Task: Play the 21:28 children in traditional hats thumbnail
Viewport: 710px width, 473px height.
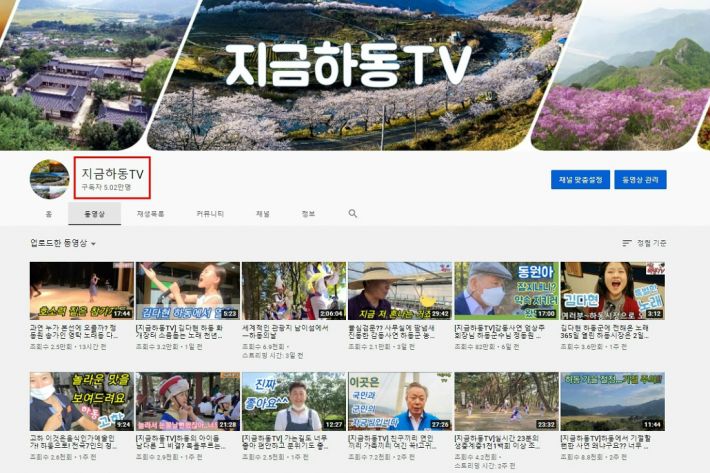Action: coord(188,401)
